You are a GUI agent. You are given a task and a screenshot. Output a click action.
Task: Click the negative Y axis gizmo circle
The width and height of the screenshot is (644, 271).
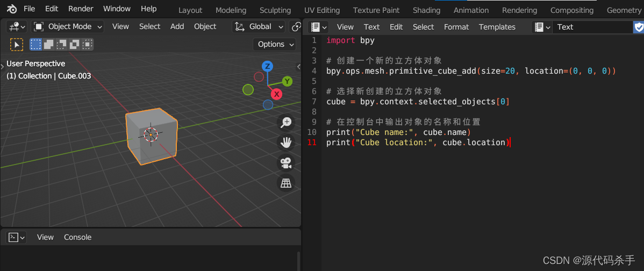click(248, 89)
